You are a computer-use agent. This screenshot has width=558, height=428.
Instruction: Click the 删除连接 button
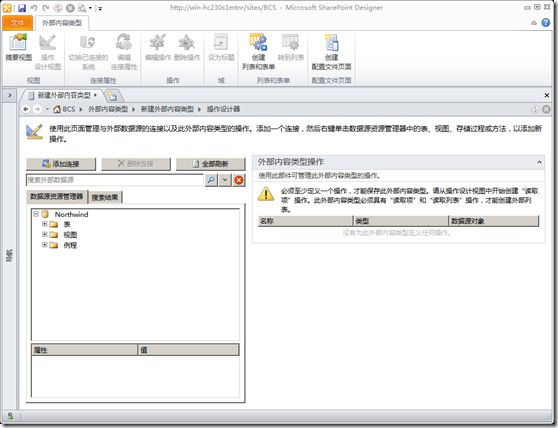pyautogui.click(x=136, y=164)
